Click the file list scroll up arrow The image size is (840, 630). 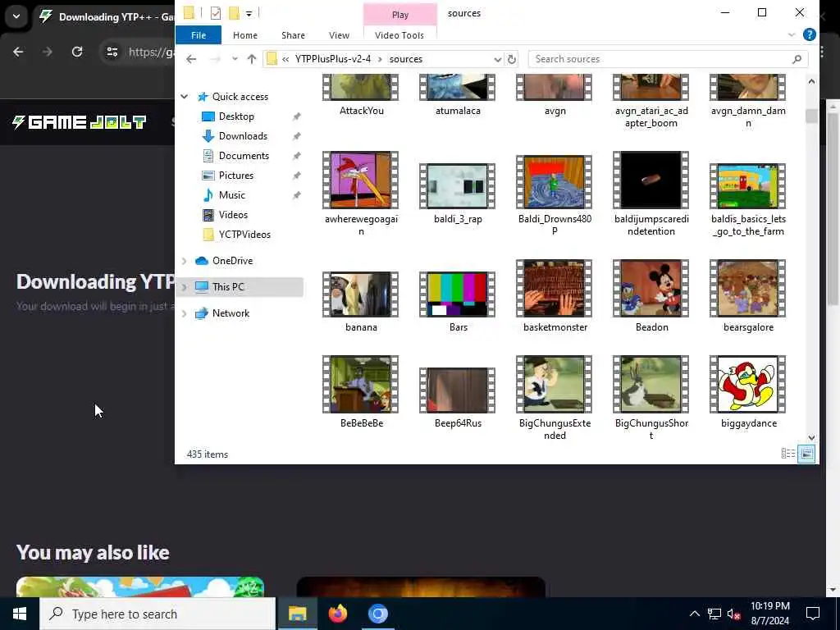coord(811,81)
